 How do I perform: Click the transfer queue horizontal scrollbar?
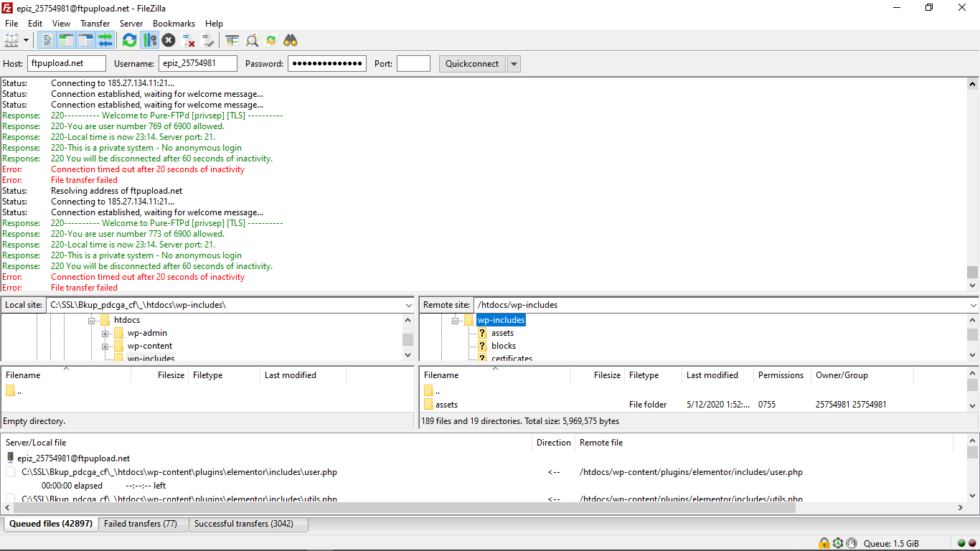pos(402,507)
